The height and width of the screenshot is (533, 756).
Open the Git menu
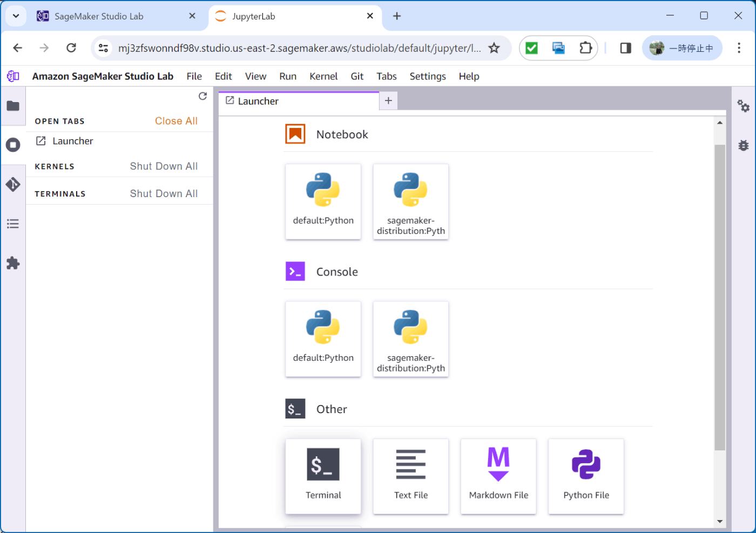[357, 76]
